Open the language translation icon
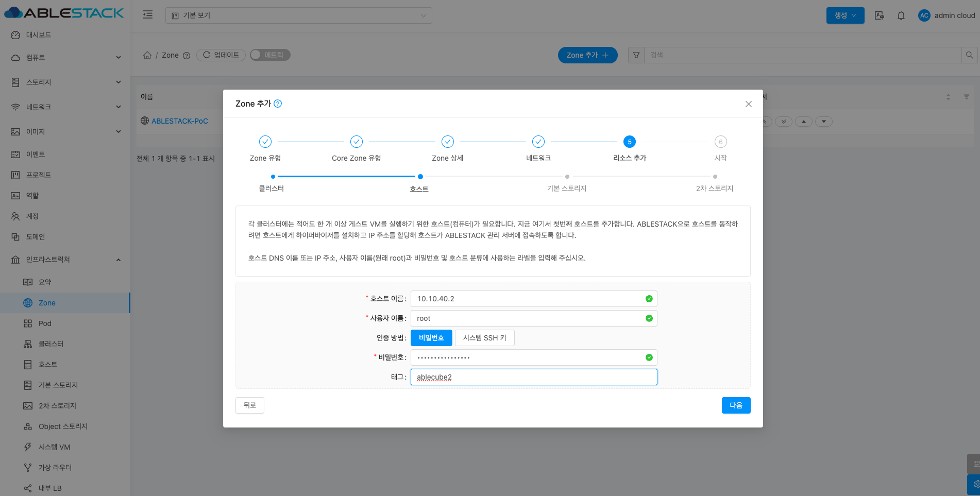The width and height of the screenshot is (980, 496). (880, 15)
